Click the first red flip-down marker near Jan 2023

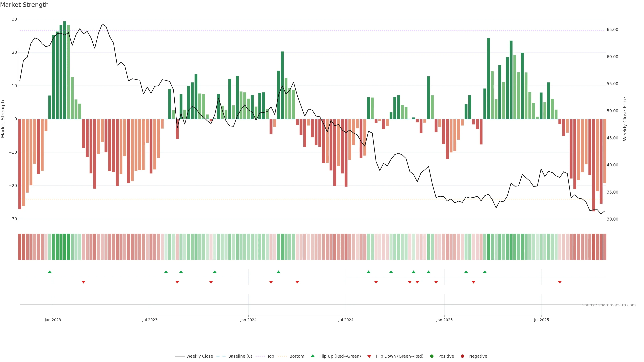click(84, 282)
